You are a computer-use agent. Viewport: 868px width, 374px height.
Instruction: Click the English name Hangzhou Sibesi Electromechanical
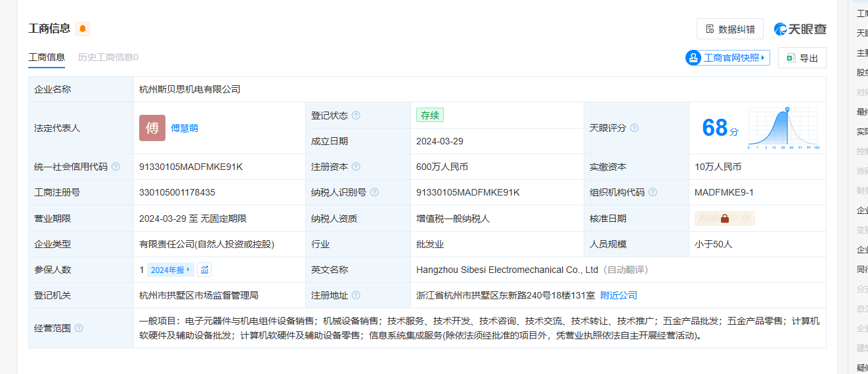pos(508,270)
